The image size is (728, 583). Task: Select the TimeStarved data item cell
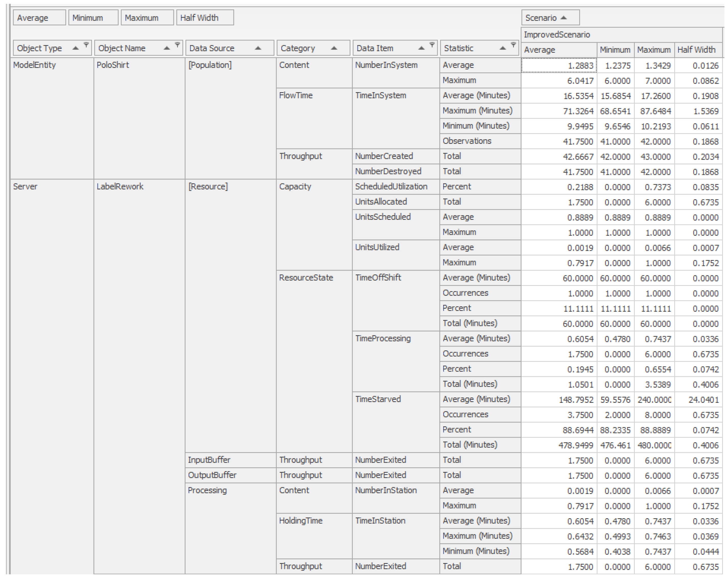pyautogui.click(x=378, y=399)
